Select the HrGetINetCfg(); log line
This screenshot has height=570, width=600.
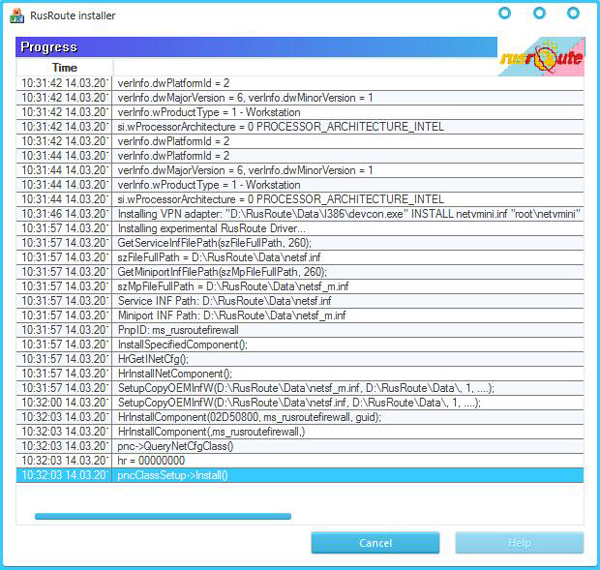(x=300, y=359)
